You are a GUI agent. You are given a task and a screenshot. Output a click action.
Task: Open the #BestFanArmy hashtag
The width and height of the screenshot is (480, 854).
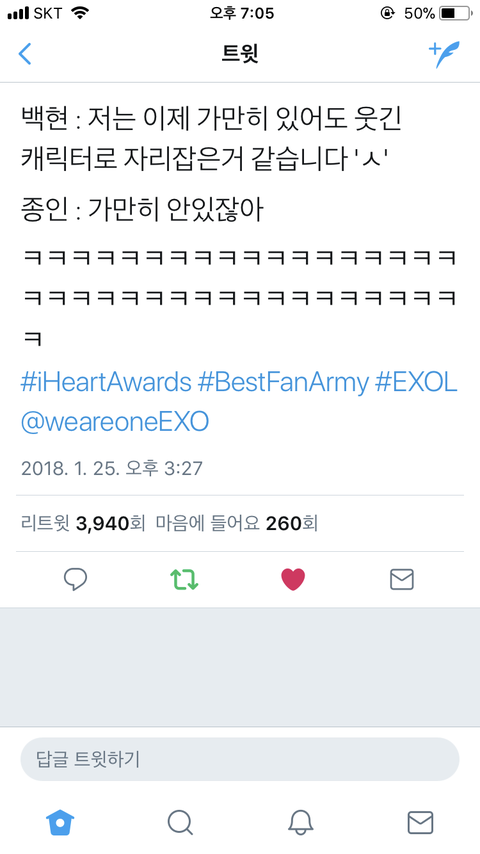283,383
